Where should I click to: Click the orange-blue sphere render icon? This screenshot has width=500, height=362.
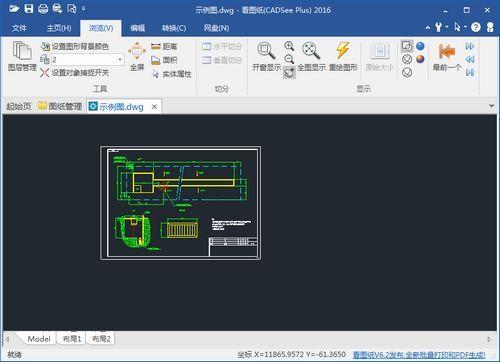(x=420, y=59)
